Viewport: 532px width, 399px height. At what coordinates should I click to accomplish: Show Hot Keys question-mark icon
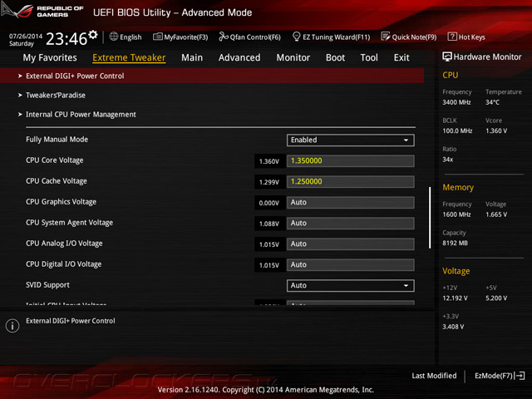tap(452, 37)
